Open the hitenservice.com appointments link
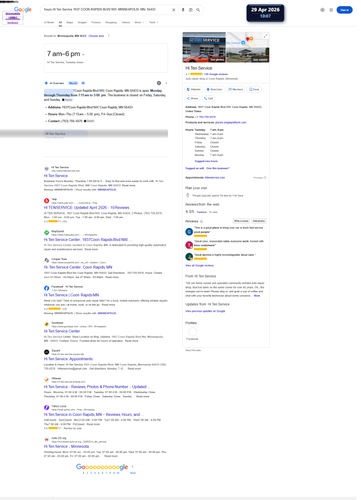This screenshot has width=361, height=500. click(215, 177)
